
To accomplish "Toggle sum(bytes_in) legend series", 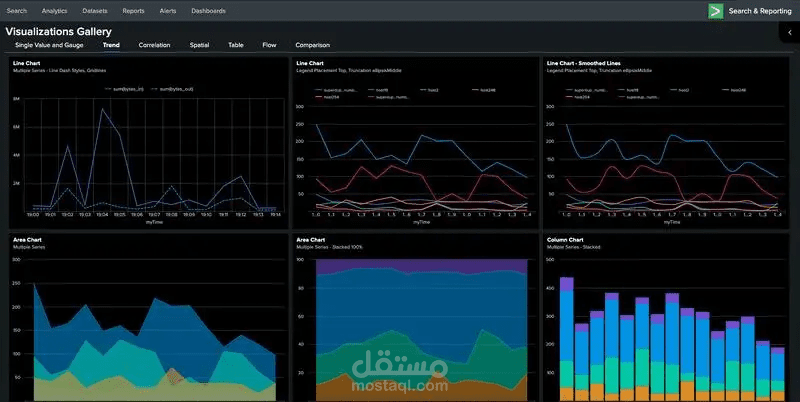I will tap(124, 89).
